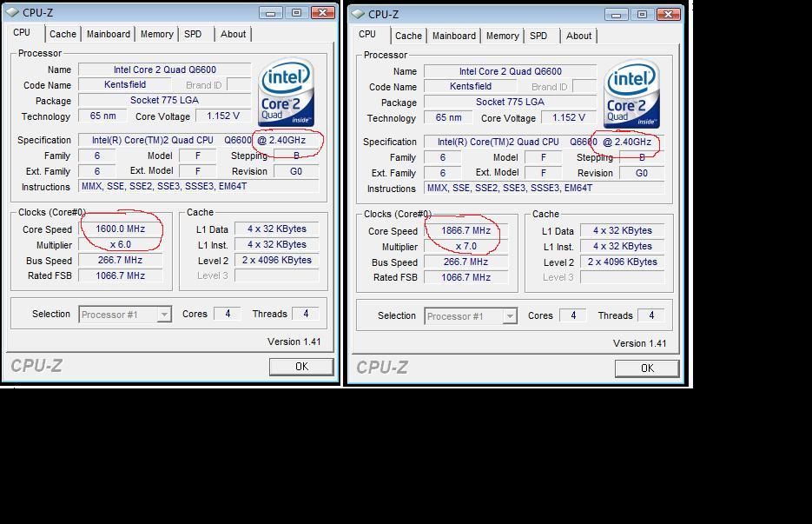Click the Stepping value in left window
Image resolution: width=812 pixels, height=524 pixels.
point(296,156)
